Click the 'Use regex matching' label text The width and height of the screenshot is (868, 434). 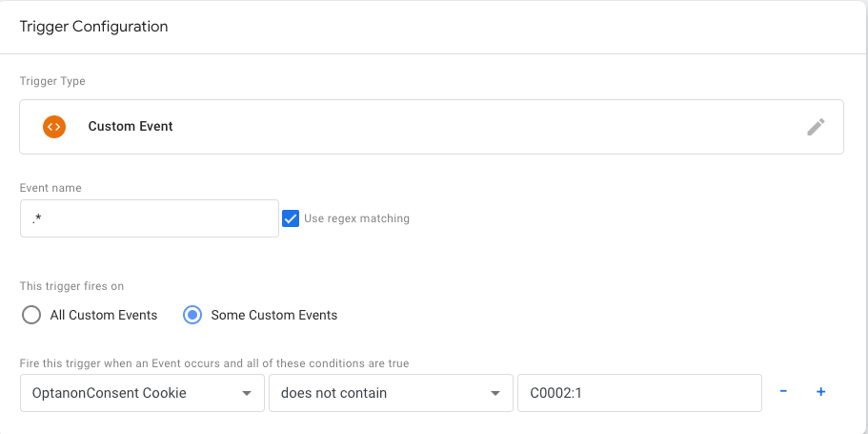point(356,218)
